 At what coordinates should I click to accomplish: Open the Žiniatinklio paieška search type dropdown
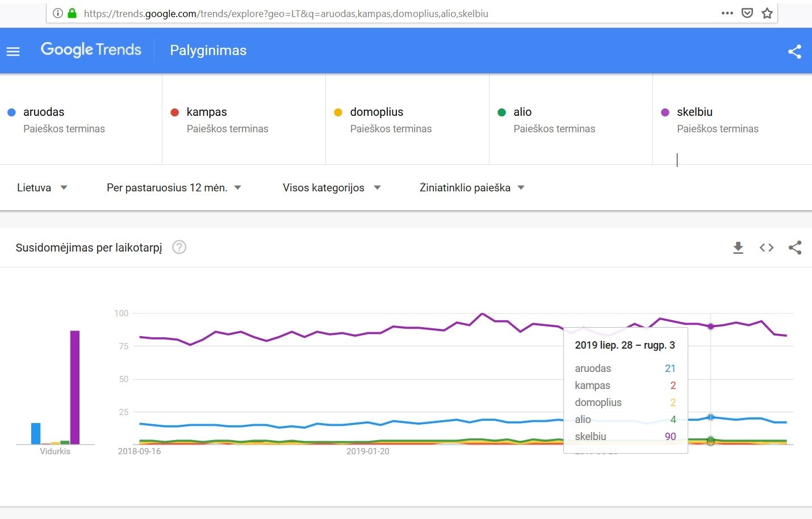[x=472, y=187]
